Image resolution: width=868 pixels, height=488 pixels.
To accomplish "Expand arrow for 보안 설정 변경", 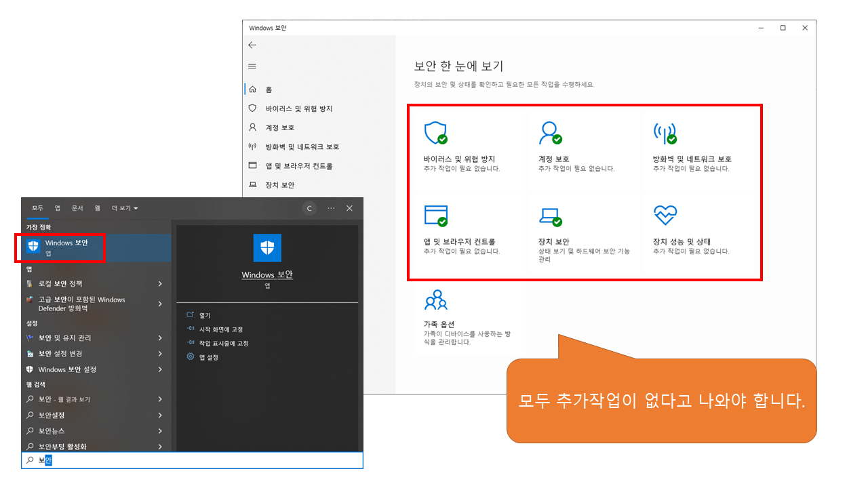I will [x=160, y=354].
